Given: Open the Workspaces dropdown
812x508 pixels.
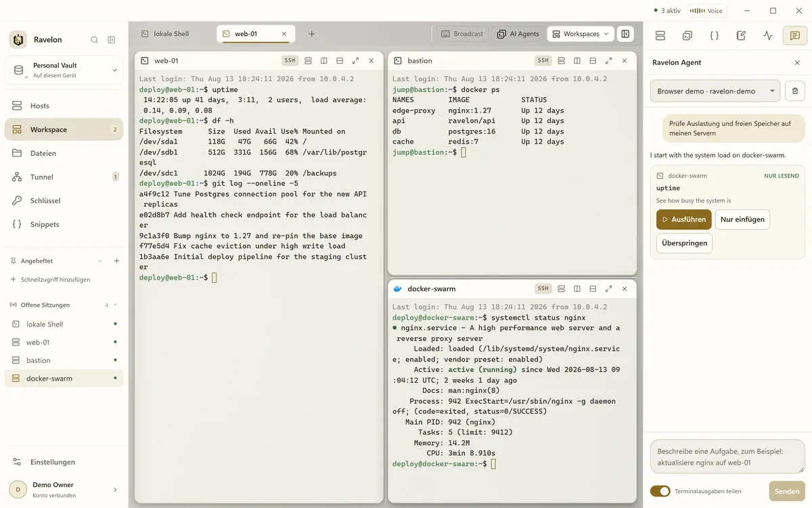Looking at the screenshot, I should (x=581, y=34).
